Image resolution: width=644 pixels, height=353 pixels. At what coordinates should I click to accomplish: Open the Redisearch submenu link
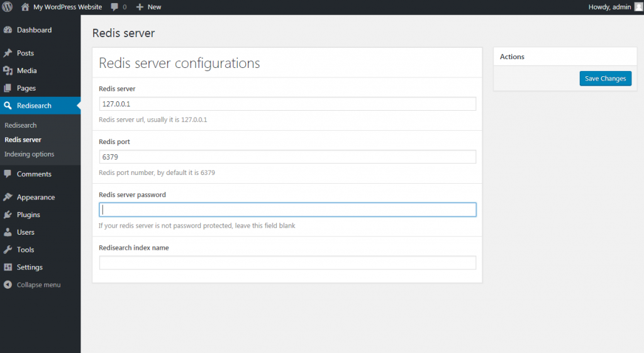21,125
